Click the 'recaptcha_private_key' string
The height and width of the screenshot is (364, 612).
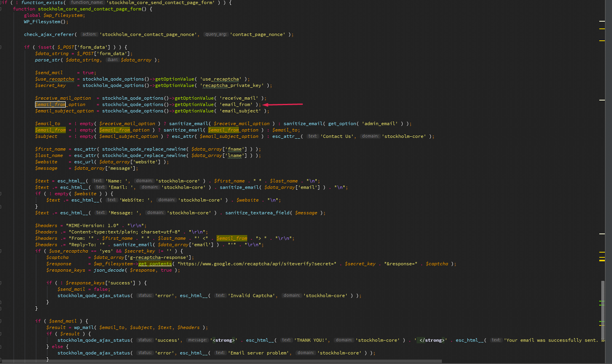(x=233, y=86)
